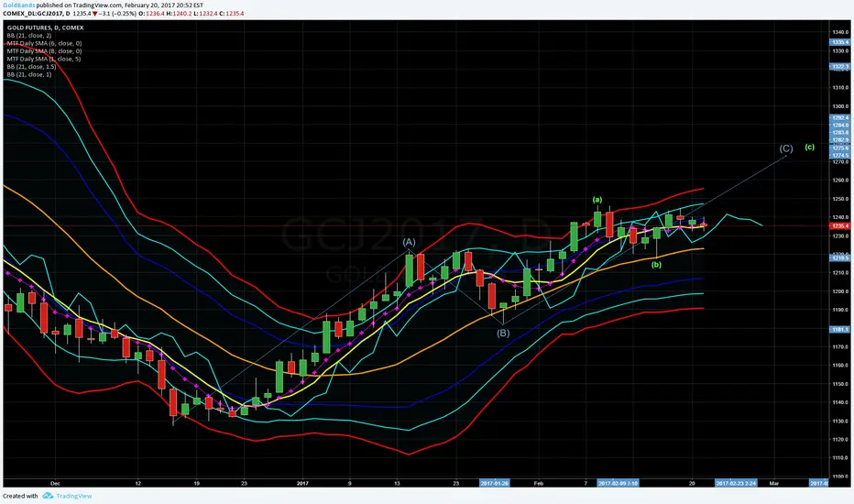This screenshot has height=504, width=854.
Task: Select MTF Daily SMA (6, close, 0) label
Action: tap(44, 43)
